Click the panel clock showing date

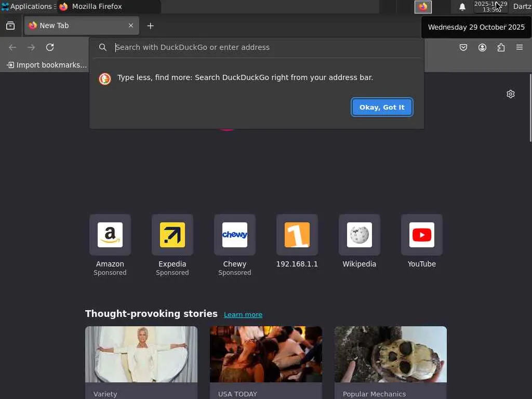pyautogui.click(x=490, y=7)
